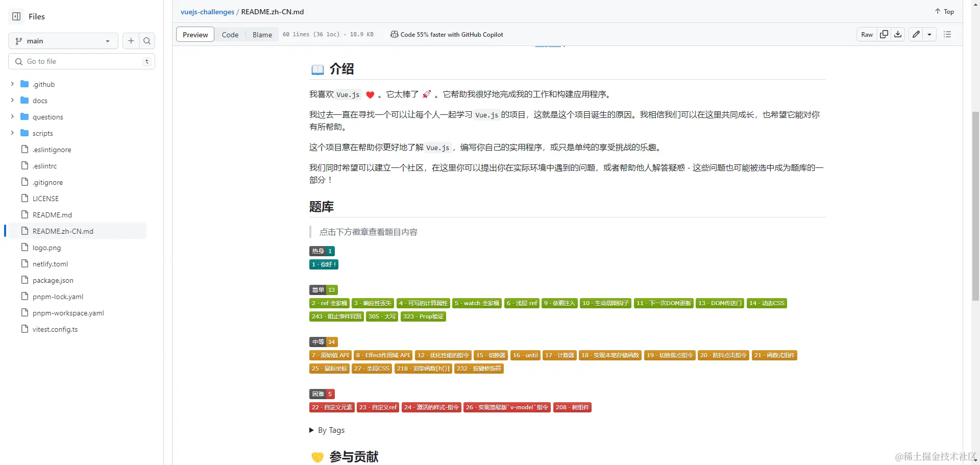Open challenge badge '323 - Prop验证'
980x465 pixels.
(x=423, y=316)
